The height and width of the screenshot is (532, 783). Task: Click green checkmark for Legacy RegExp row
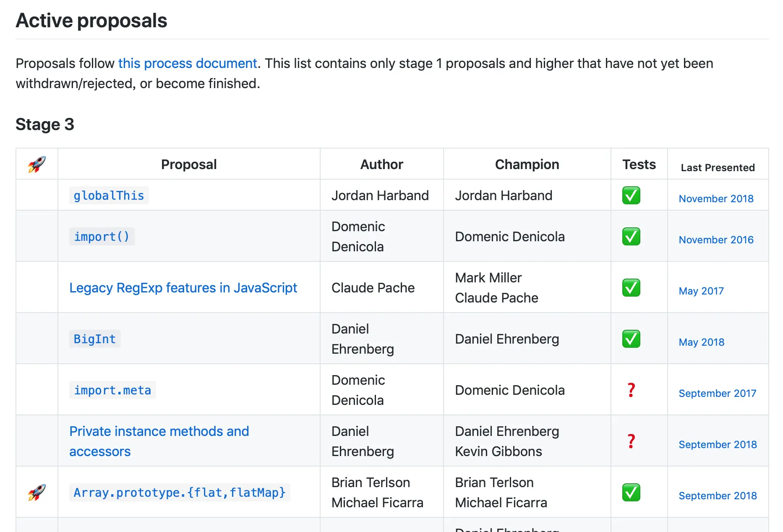pyautogui.click(x=631, y=288)
